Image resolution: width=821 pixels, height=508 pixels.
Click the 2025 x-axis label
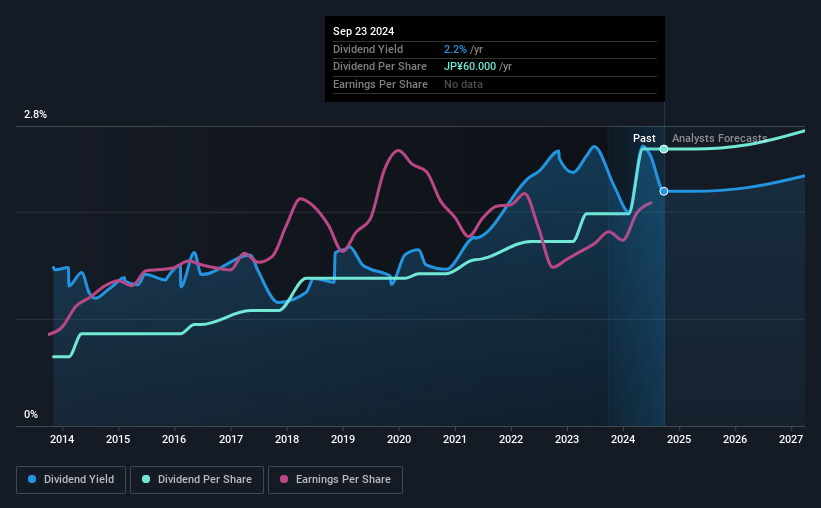[679, 439]
